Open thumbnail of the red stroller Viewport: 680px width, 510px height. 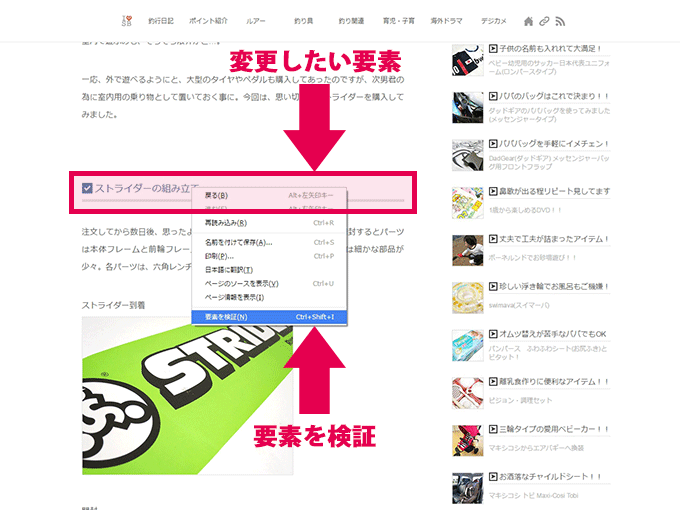pos(468,441)
